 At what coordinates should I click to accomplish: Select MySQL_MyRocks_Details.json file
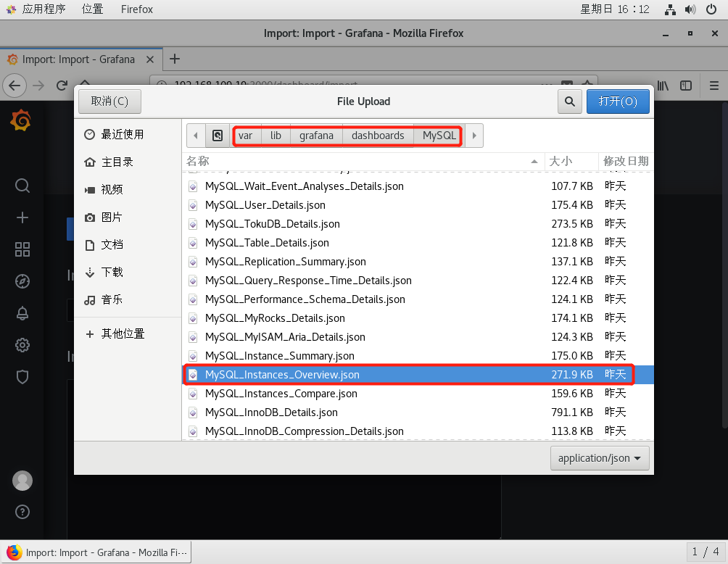pos(418,318)
